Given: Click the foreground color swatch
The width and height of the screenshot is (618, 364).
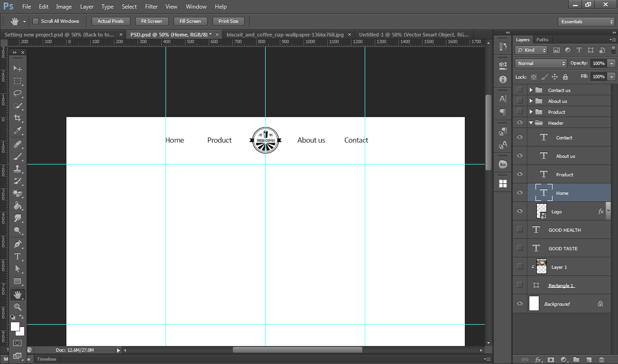Looking at the screenshot, I should [15, 327].
